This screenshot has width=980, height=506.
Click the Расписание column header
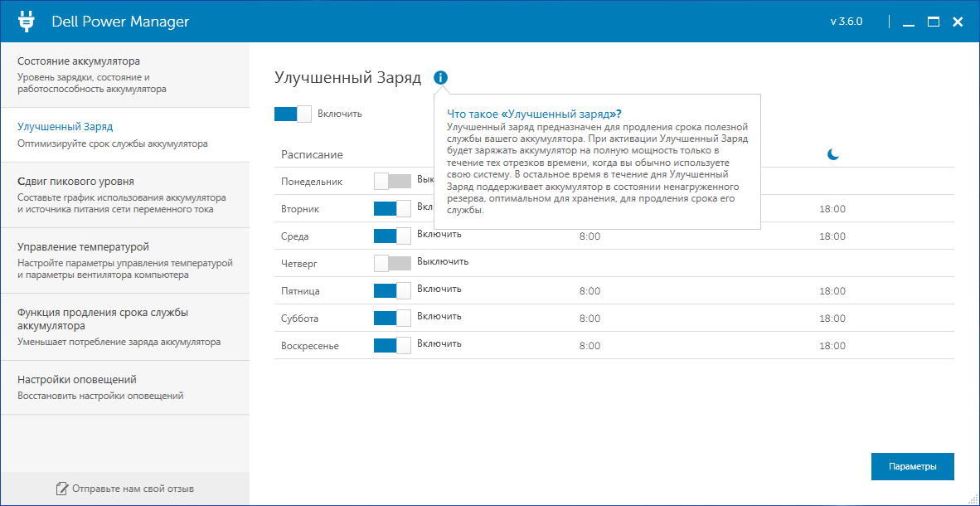click(312, 154)
